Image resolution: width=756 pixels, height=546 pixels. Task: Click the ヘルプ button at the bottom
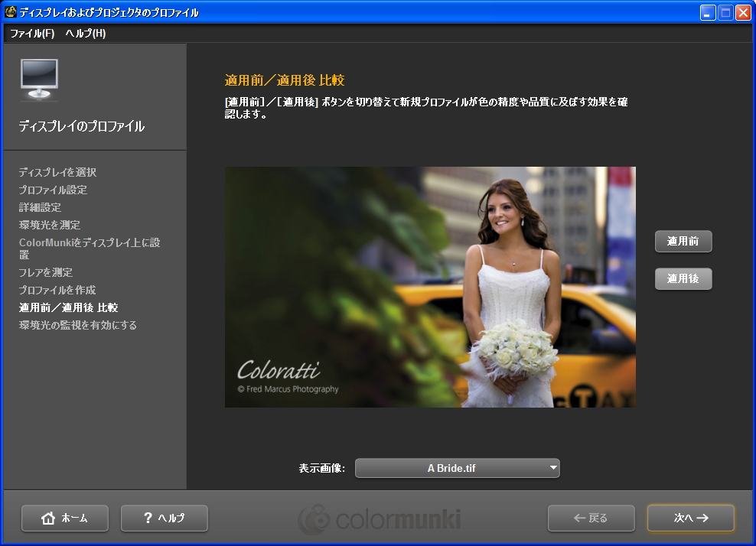click(164, 518)
